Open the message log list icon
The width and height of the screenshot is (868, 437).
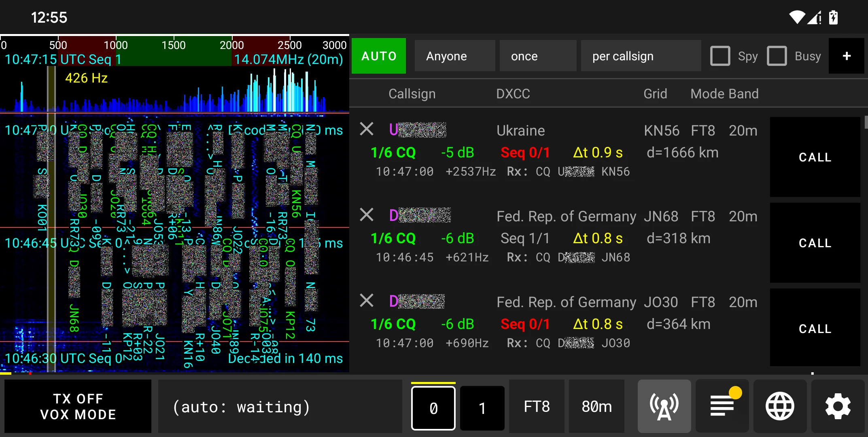[722, 406]
